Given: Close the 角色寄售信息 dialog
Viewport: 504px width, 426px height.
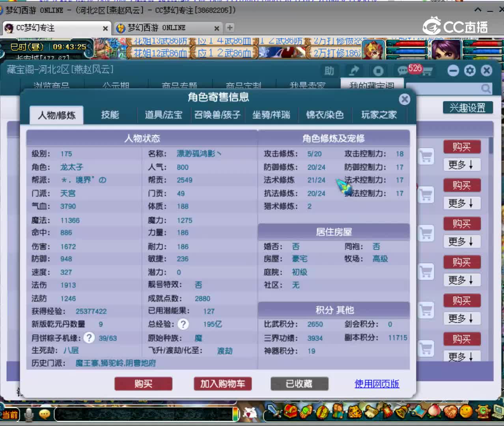Looking at the screenshot, I should pyautogui.click(x=405, y=99).
